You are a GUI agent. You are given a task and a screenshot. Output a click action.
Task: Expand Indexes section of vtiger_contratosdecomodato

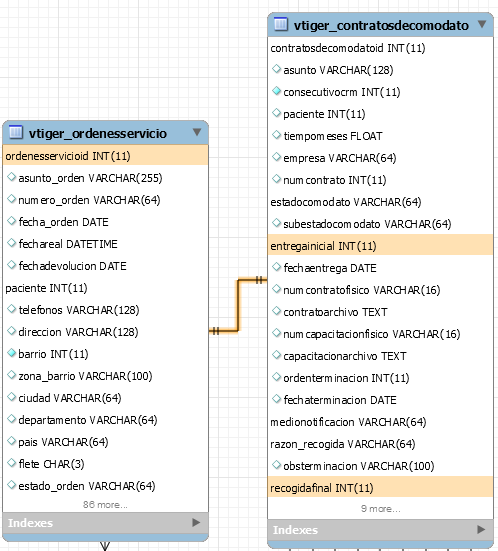click(x=481, y=529)
